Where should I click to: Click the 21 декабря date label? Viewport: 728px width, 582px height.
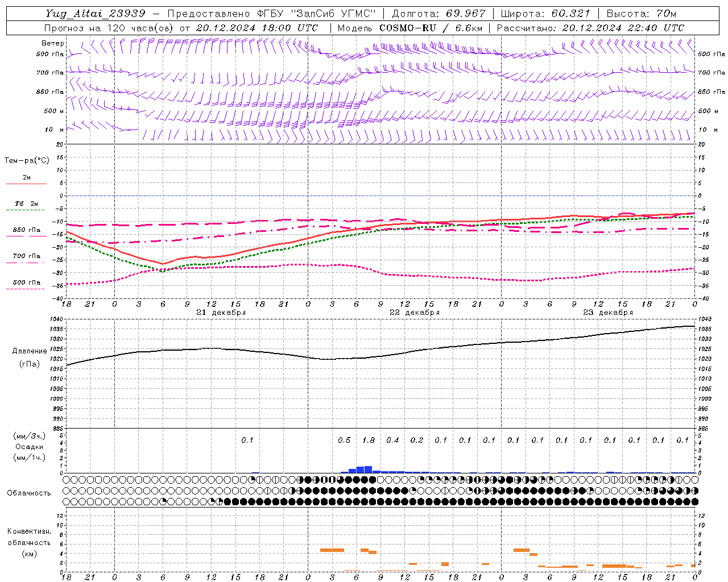pos(221,313)
